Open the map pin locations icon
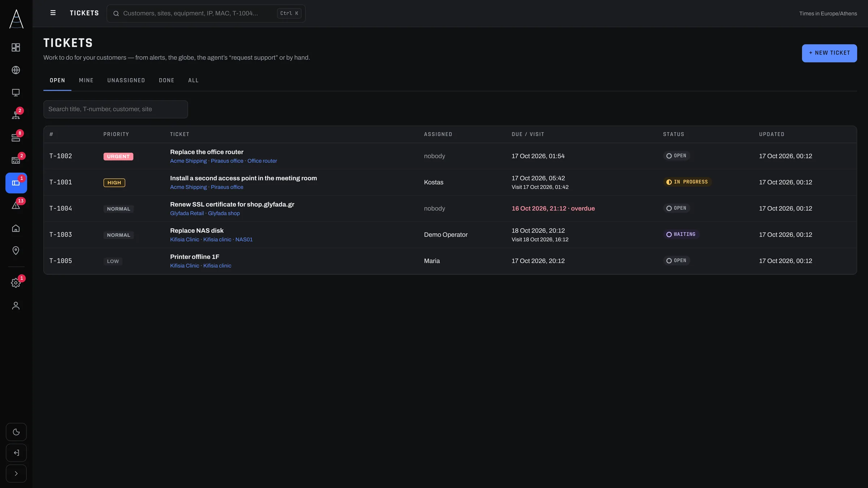The width and height of the screenshot is (868, 488). [16, 251]
